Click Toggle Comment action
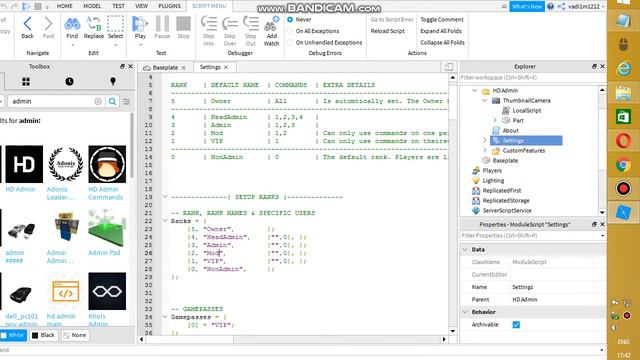Image resolution: width=640 pixels, height=360 pixels. pyautogui.click(x=442, y=20)
